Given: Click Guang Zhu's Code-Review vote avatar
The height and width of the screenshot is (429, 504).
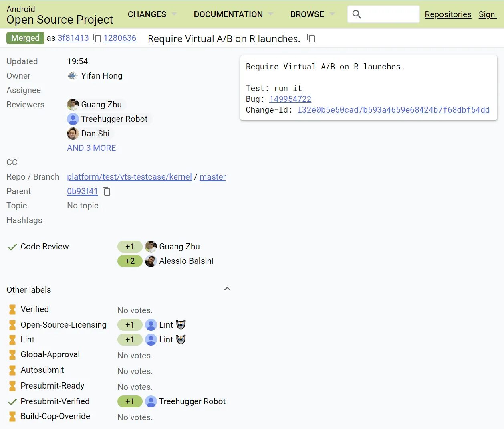Looking at the screenshot, I should pyautogui.click(x=151, y=247).
